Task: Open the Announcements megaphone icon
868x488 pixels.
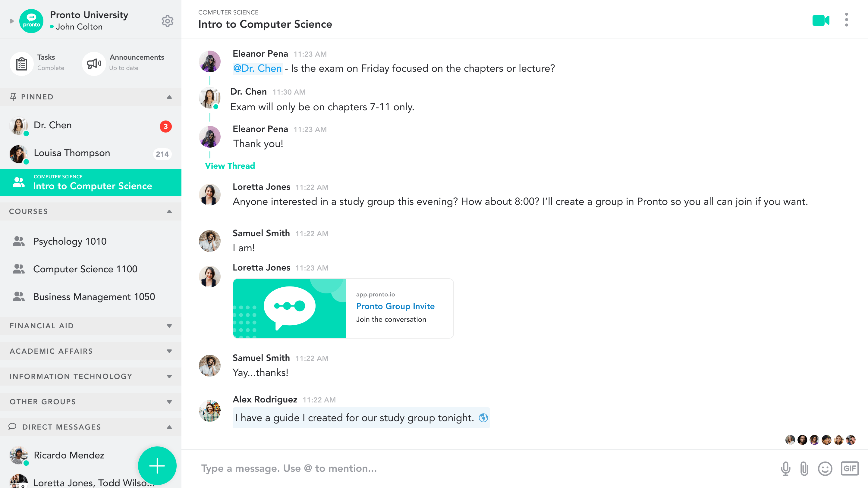Action: coord(94,63)
